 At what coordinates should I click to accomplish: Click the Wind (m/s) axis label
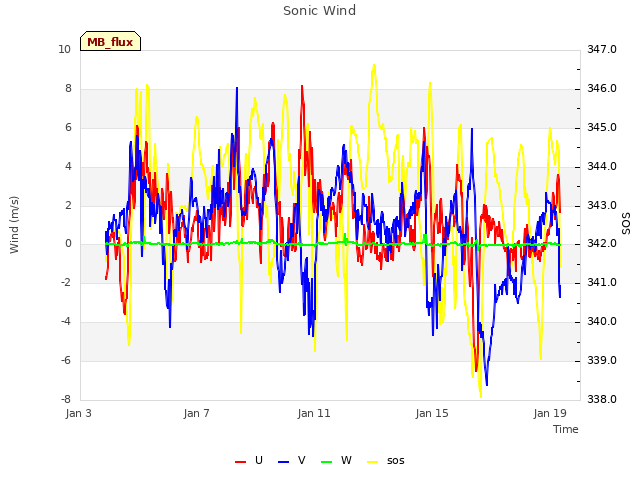pyautogui.click(x=14, y=225)
